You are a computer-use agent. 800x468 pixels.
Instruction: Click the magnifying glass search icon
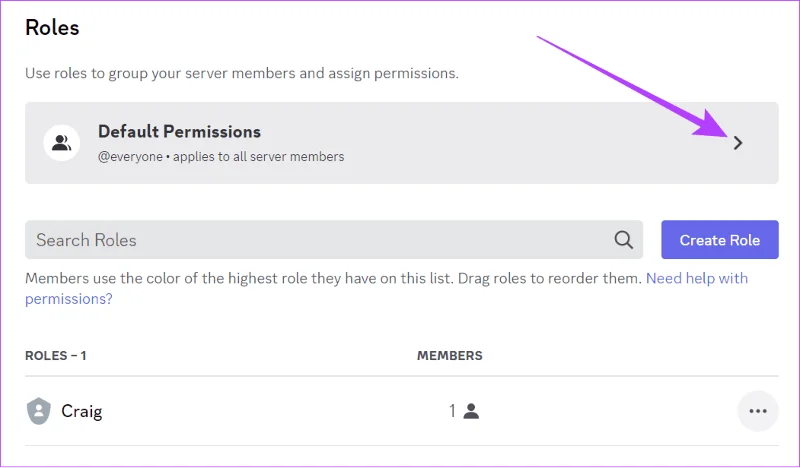[623, 240]
